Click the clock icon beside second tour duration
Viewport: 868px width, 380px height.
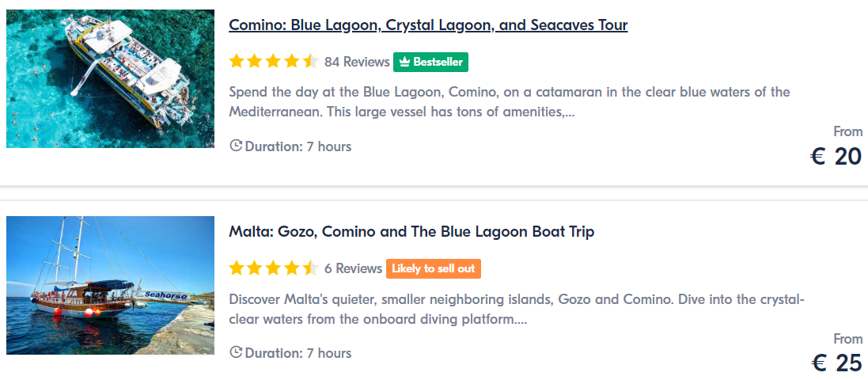(x=236, y=353)
